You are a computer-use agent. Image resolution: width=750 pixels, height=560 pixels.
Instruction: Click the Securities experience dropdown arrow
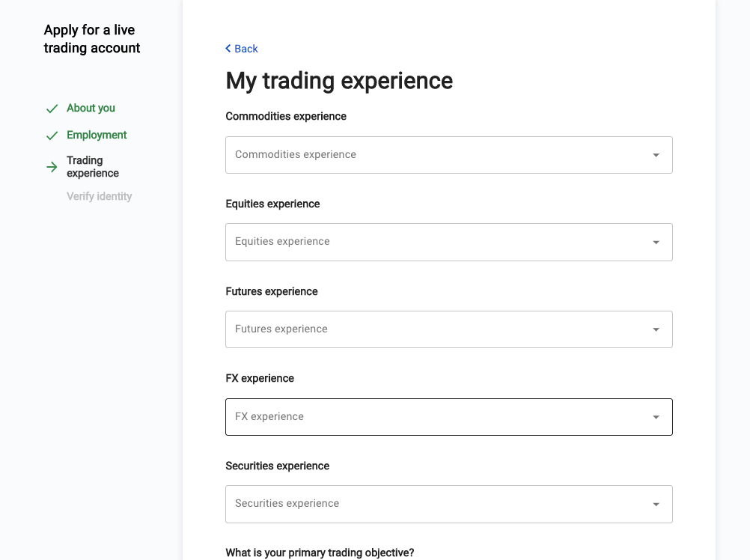[x=656, y=505]
